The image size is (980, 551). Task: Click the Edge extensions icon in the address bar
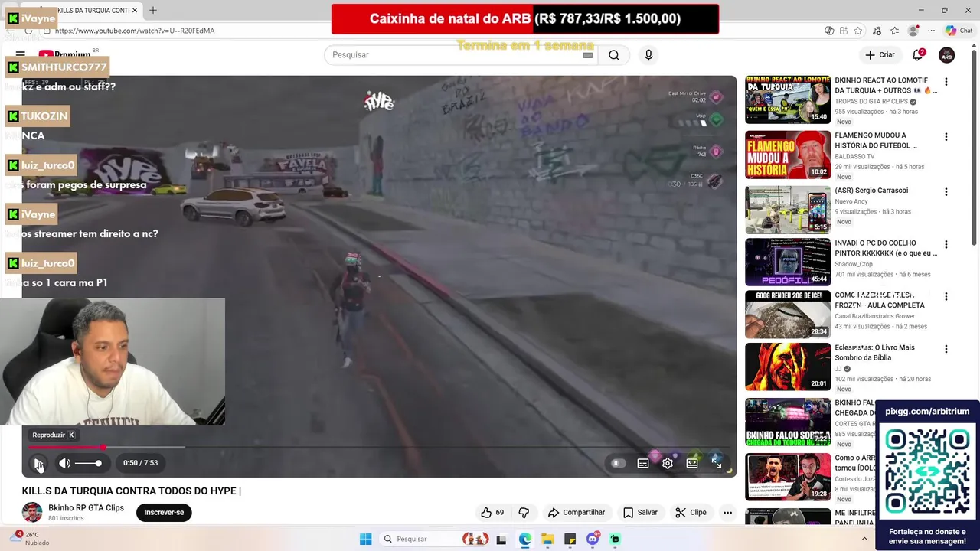click(844, 31)
